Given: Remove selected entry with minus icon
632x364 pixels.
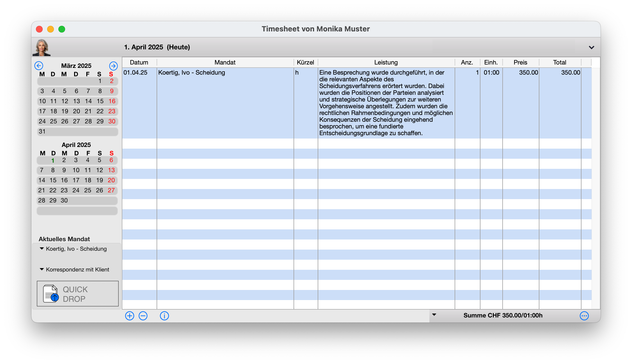Looking at the screenshot, I should pyautogui.click(x=143, y=316).
